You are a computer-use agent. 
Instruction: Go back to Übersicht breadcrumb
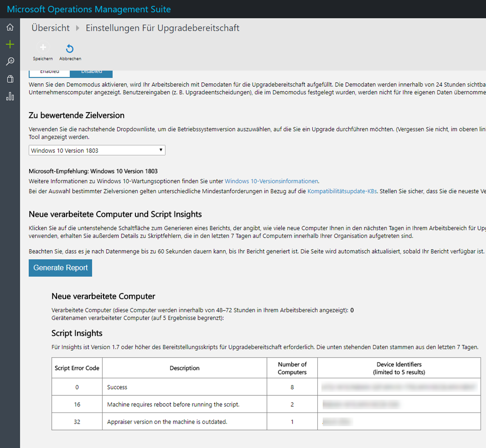click(x=50, y=28)
